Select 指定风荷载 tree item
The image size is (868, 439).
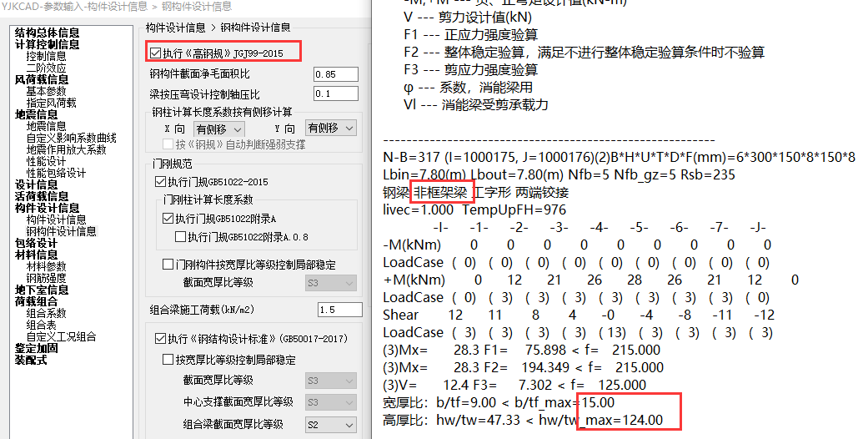pos(52,103)
